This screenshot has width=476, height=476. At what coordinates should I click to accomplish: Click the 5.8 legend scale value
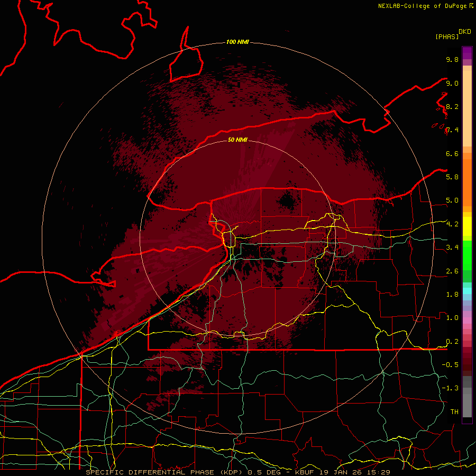[x=452, y=177]
